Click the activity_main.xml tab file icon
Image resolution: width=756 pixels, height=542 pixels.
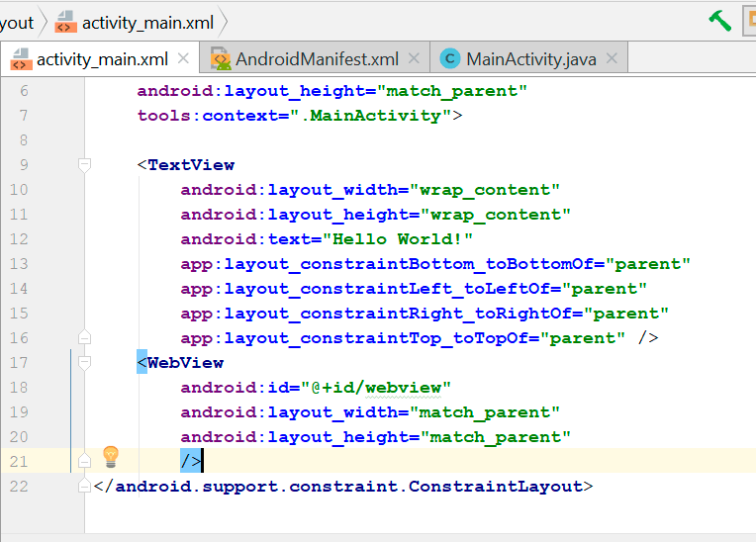pyautogui.click(x=21, y=58)
